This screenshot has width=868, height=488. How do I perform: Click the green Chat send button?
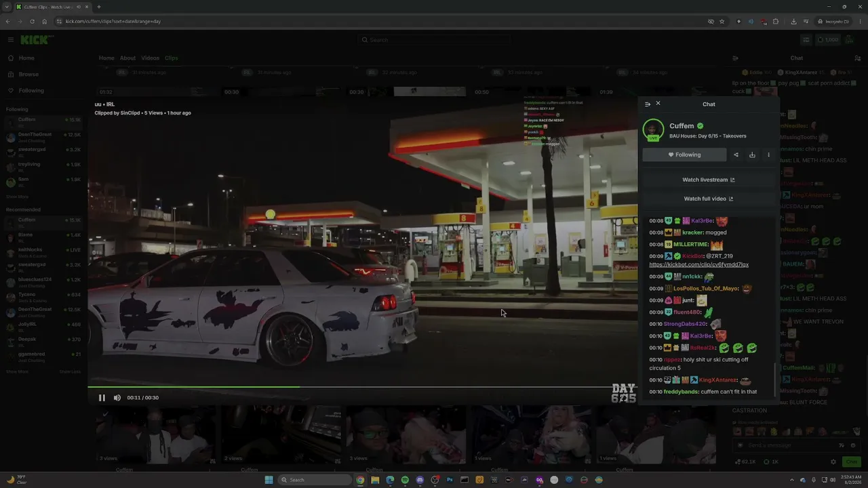(852, 462)
